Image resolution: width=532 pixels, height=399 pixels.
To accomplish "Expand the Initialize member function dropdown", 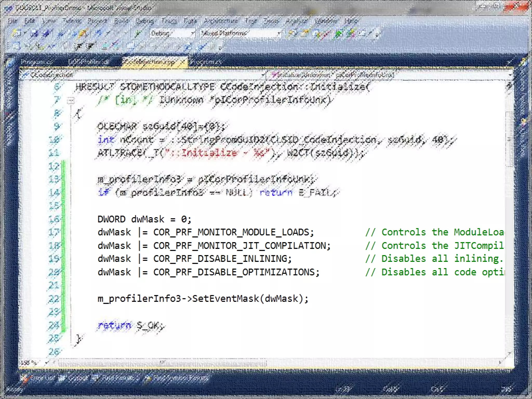I will (x=510, y=75).
